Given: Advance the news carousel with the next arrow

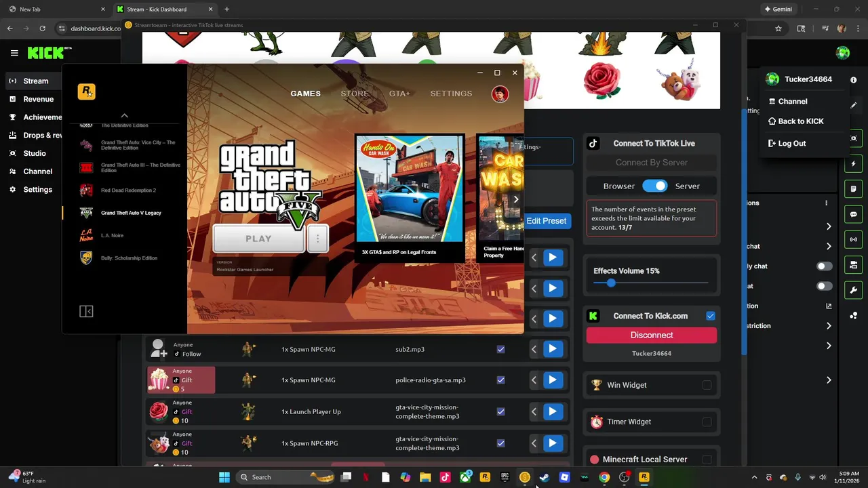Looking at the screenshot, I should (x=515, y=199).
